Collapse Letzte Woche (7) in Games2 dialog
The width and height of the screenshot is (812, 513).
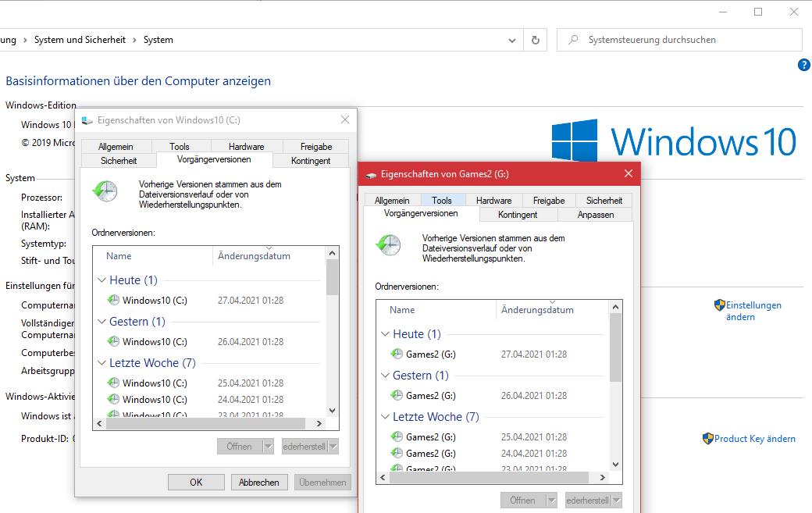tap(385, 417)
